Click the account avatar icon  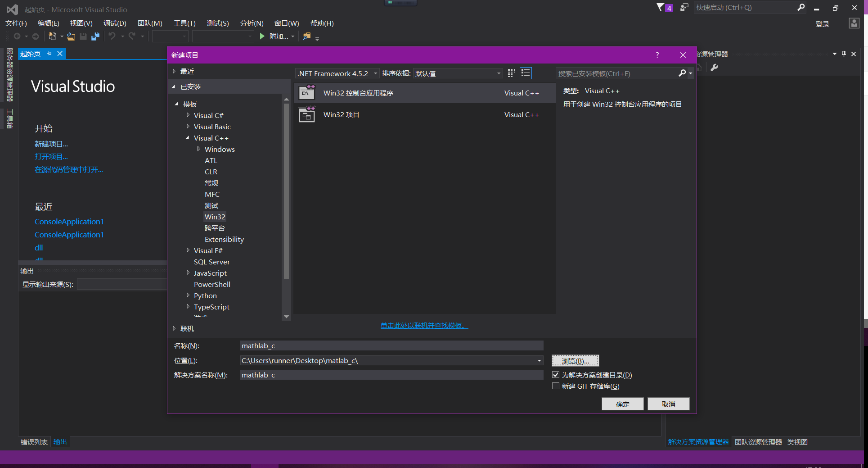pyautogui.click(x=854, y=23)
